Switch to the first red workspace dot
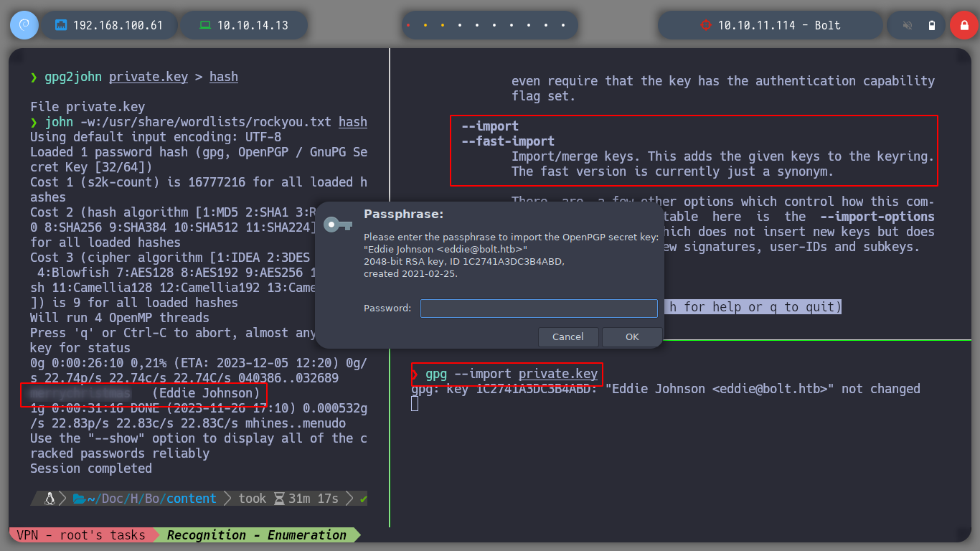Image resolution: width=980 pixels, height=551 pixels. 408,25
